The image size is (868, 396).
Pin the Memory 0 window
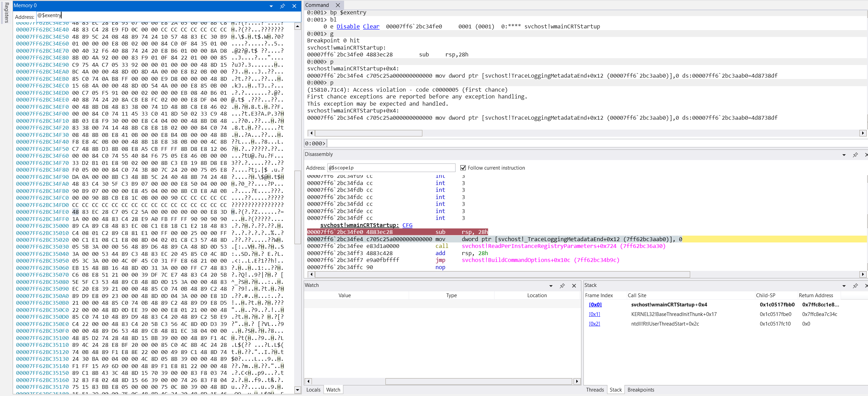click(282, 6)
